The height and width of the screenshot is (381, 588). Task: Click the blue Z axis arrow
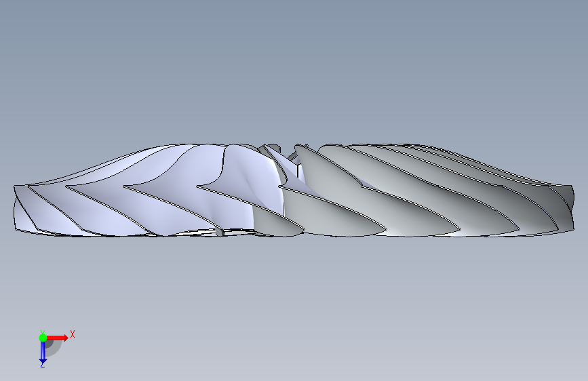(43, 352)
